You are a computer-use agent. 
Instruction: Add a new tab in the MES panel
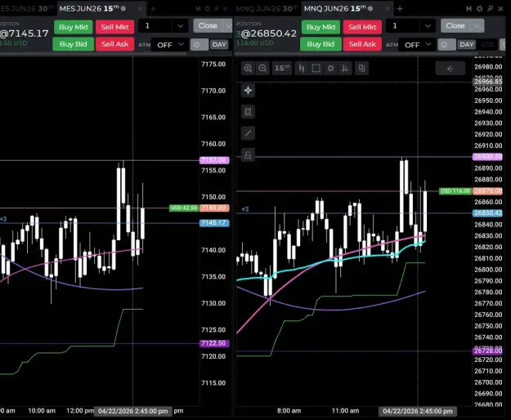click(153, 9)
